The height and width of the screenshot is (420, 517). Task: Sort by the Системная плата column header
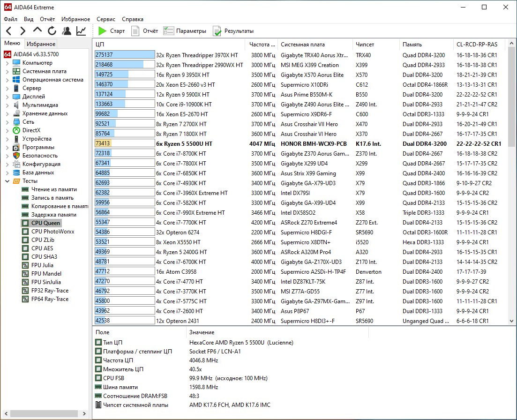point(315,45)
